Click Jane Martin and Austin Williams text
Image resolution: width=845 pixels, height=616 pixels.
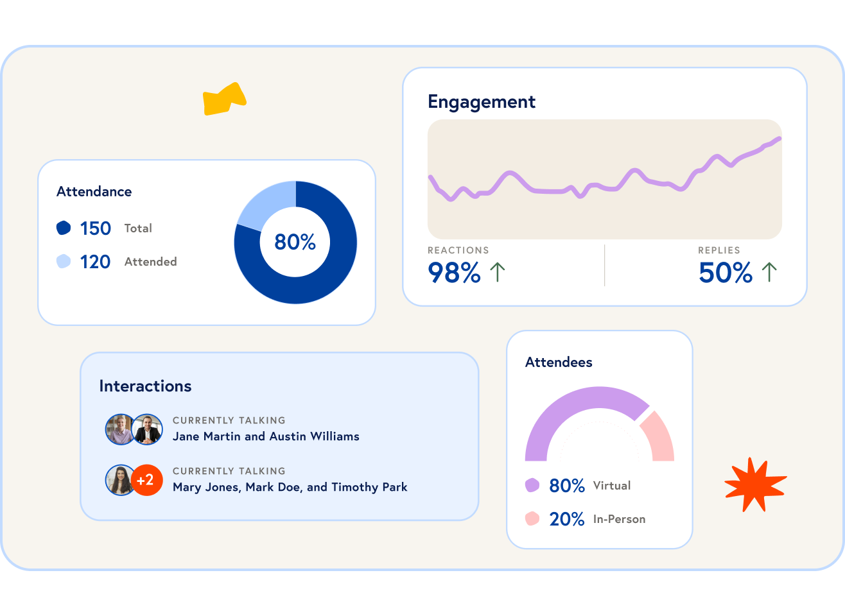coord(266,436)
